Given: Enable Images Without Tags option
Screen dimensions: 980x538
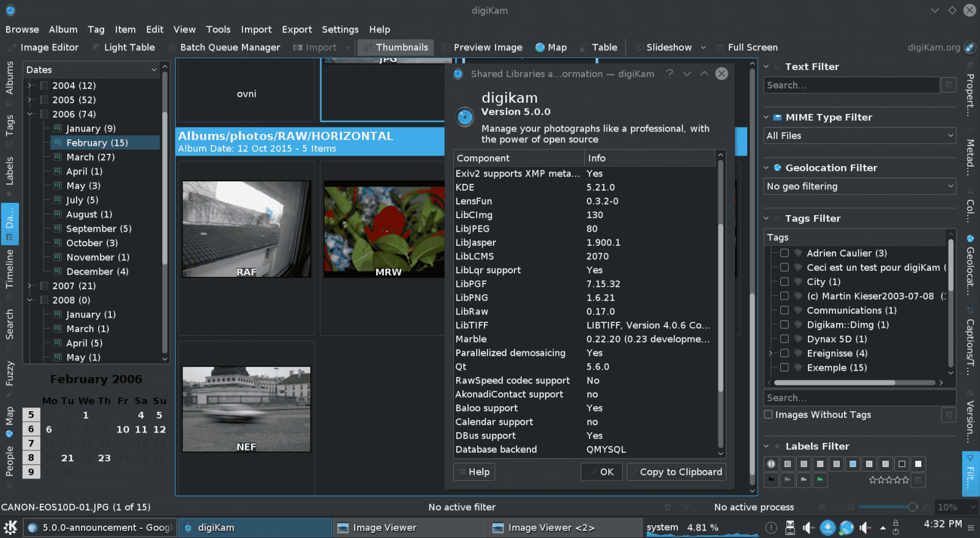Looking at the screenshot, I should coord(768,415).
